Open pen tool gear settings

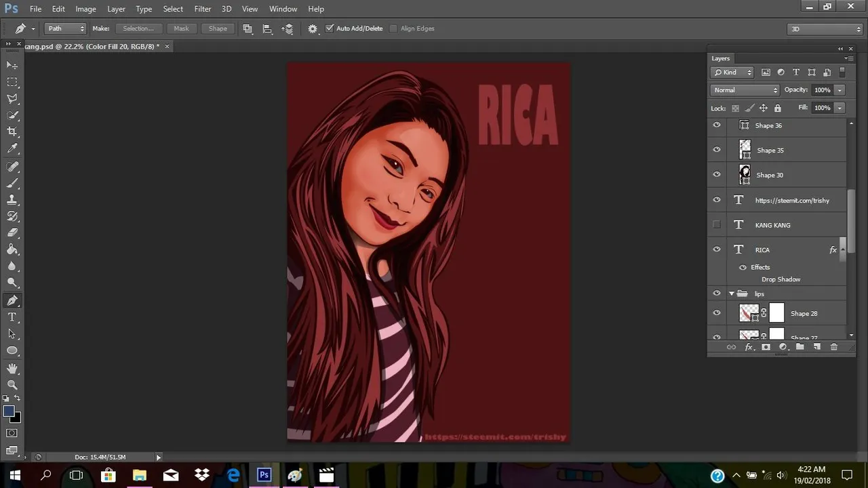313,28
